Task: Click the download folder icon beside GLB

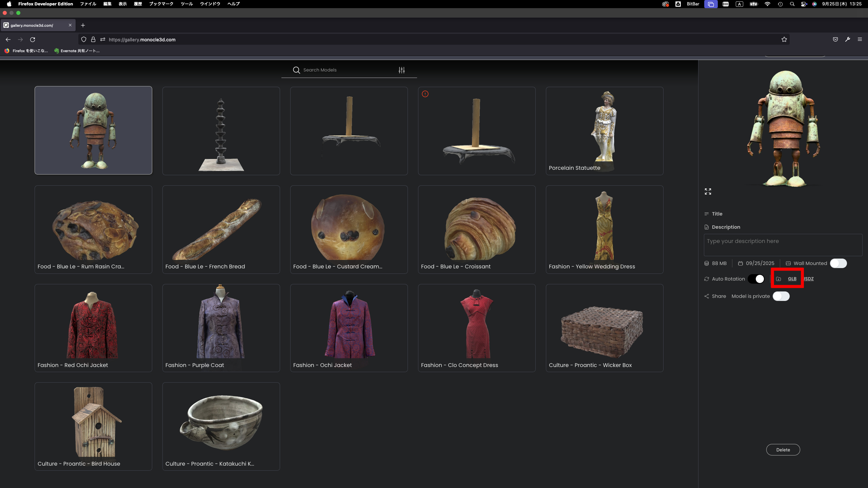Action: pyautogui.click(x=778, y=279)
